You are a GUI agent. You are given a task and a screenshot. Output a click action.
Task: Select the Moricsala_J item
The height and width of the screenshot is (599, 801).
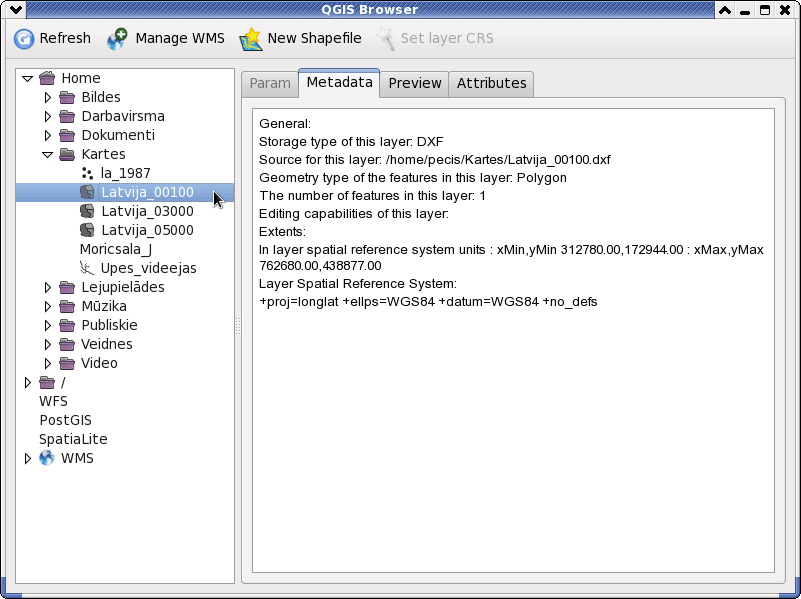tap(116, 249)
